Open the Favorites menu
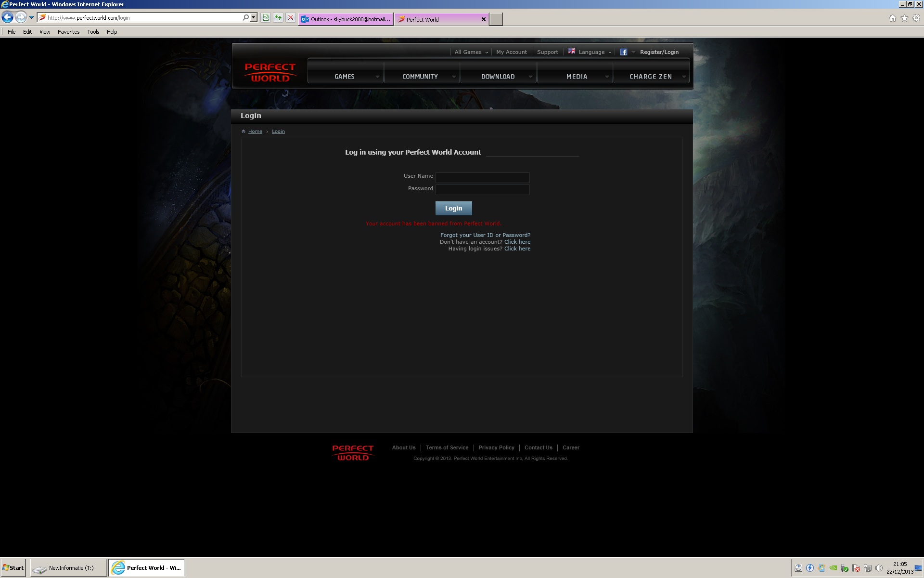The width and height of the screenshot is (924, 578). [x=68, y=32]
